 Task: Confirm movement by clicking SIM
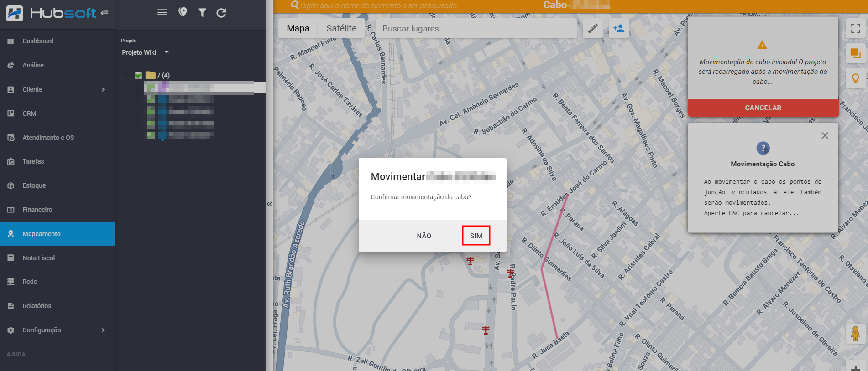click(476, 236)
